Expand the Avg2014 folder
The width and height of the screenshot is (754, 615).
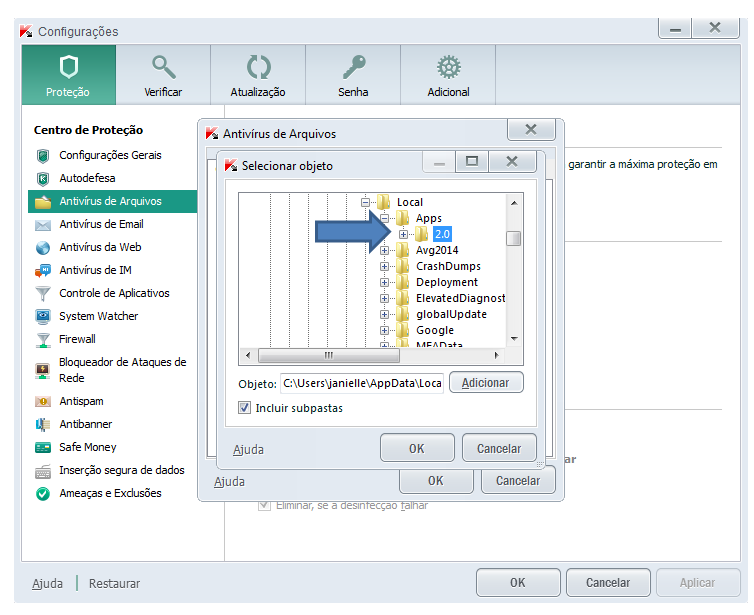pos(384,251)
